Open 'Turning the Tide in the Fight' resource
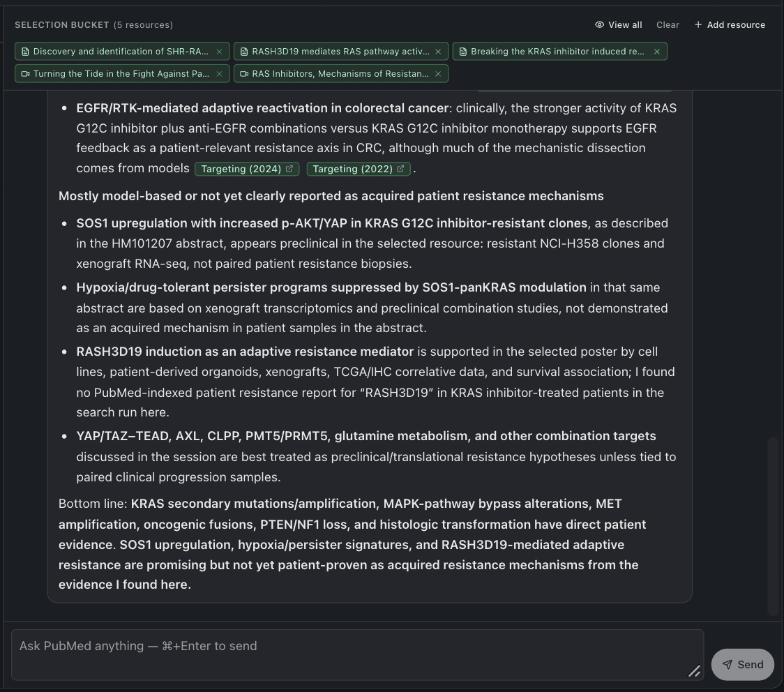The height and width of the screenshot is (692, 784). (x=121, y=73)
